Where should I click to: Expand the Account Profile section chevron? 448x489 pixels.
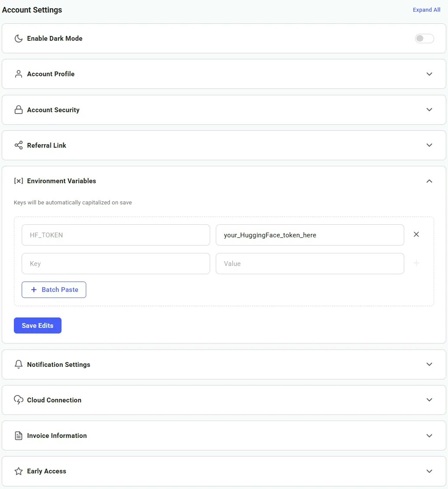coord(429,74)
